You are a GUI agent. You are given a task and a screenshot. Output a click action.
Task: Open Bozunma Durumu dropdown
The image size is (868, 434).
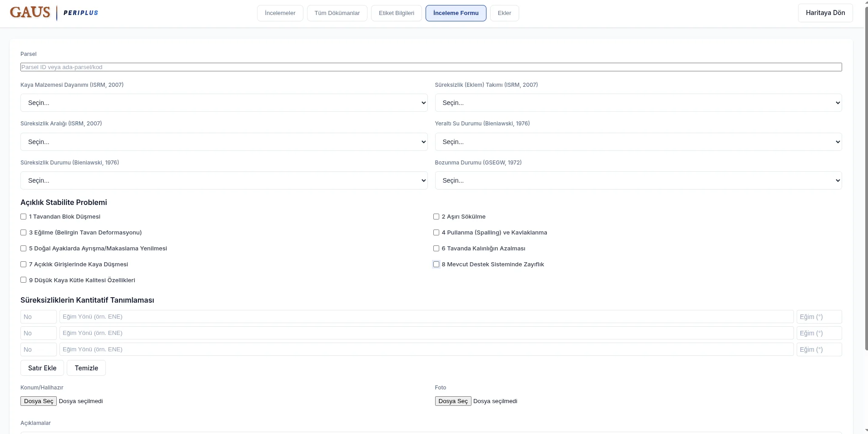tap(639, 180)
